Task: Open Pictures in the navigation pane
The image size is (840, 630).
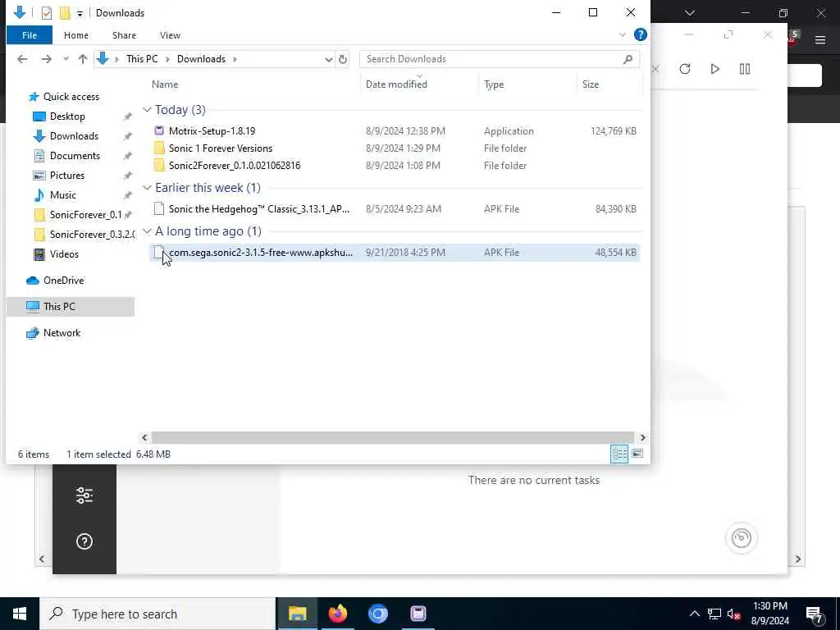Action: pos(67,176)
